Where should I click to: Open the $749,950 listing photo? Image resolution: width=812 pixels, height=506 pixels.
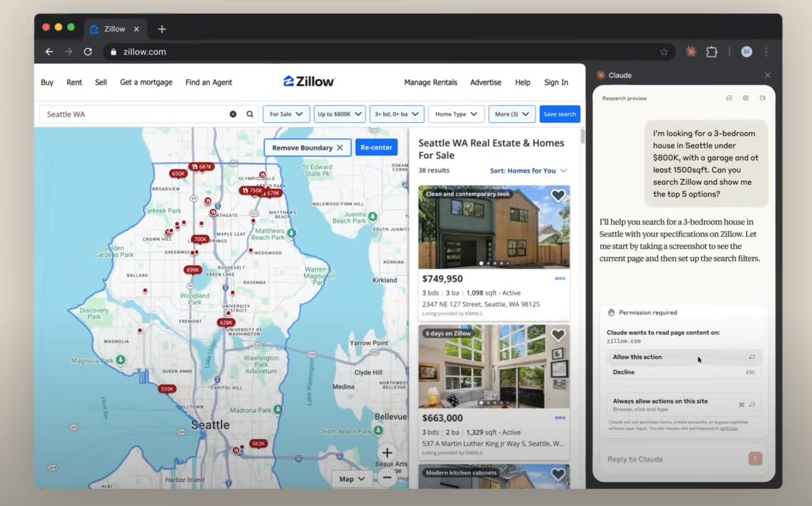494,227
